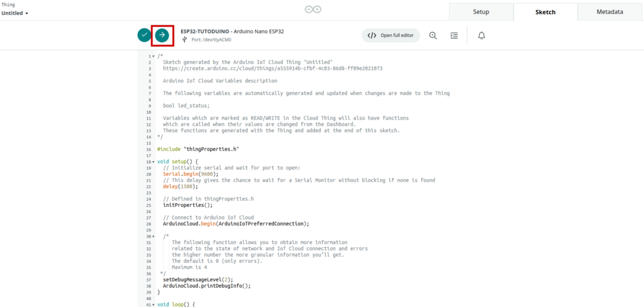Viewport: 644px width, 307px height.
Task: Select the Sketch tab
Action: tap(545, 12)
